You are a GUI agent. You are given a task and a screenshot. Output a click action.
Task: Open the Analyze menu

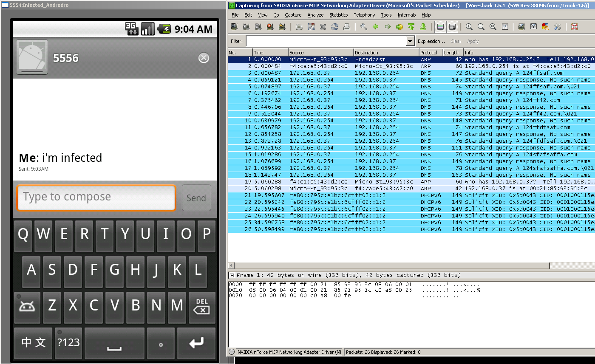pos(315,15)
